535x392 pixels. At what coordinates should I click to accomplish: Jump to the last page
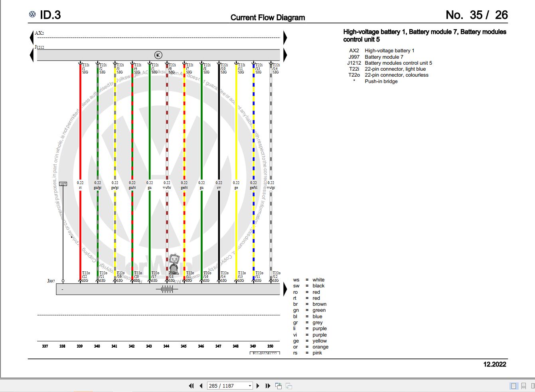[x=268, y=386]
